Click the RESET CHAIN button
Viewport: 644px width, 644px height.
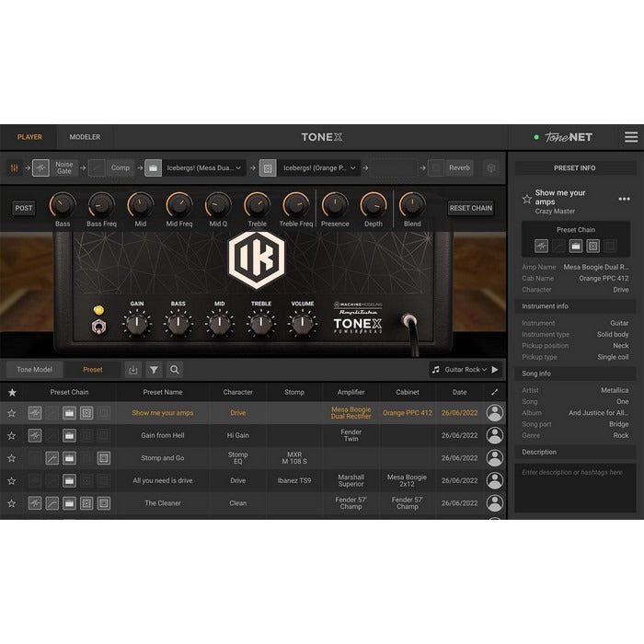(x=471, y=208)
